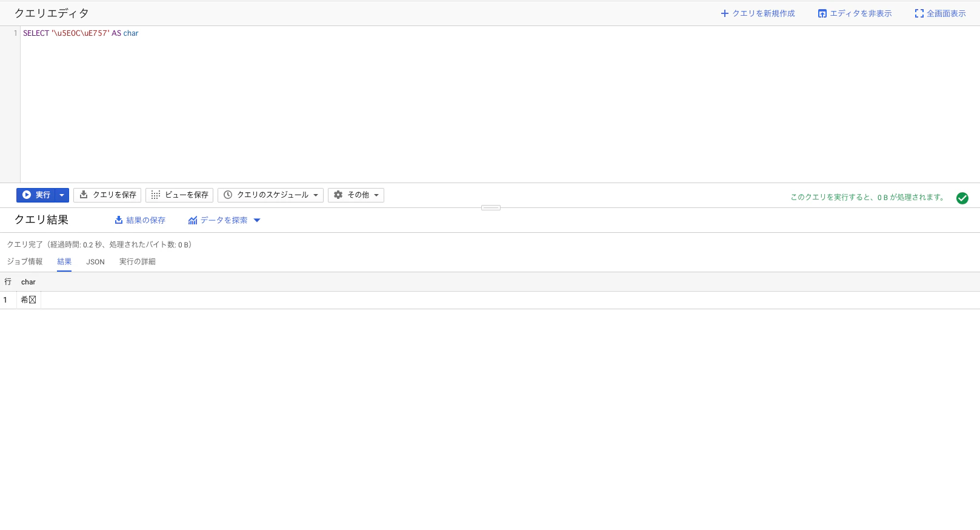Expand the データを探索 dropdown arrow
980x530 pixels.
[257, 220]
